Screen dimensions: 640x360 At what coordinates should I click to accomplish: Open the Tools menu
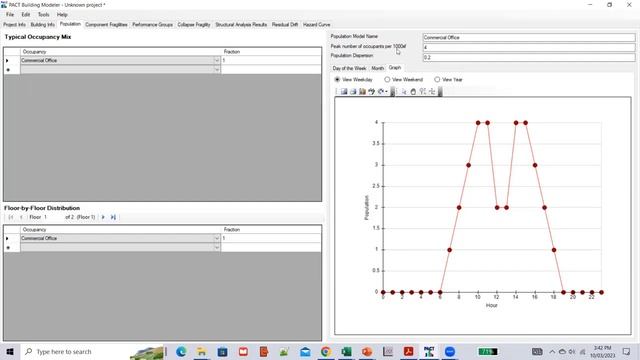point(43,15)
